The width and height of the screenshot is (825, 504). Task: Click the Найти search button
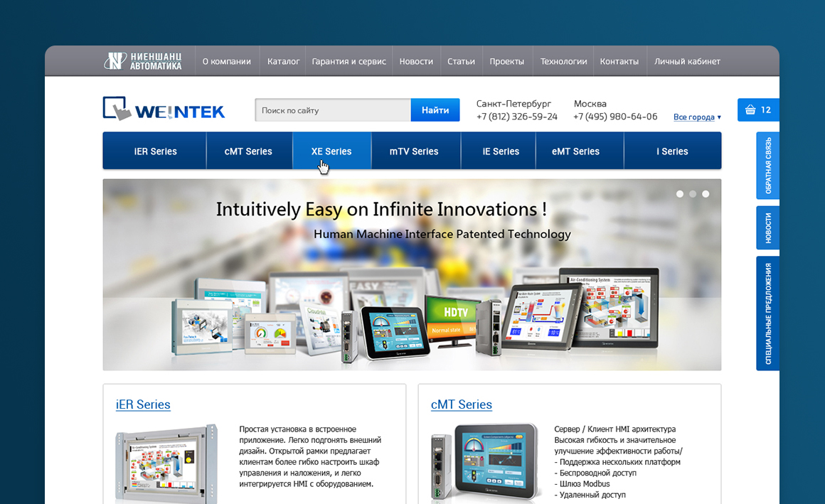(x=435, y=110)
